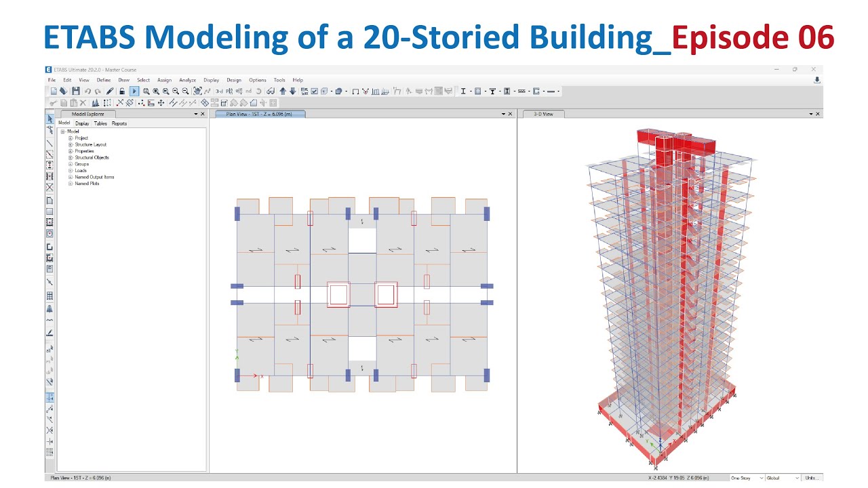Select the Draw Beam/Column line tool
The image size is (868, 488).
[x=50, y=144]
